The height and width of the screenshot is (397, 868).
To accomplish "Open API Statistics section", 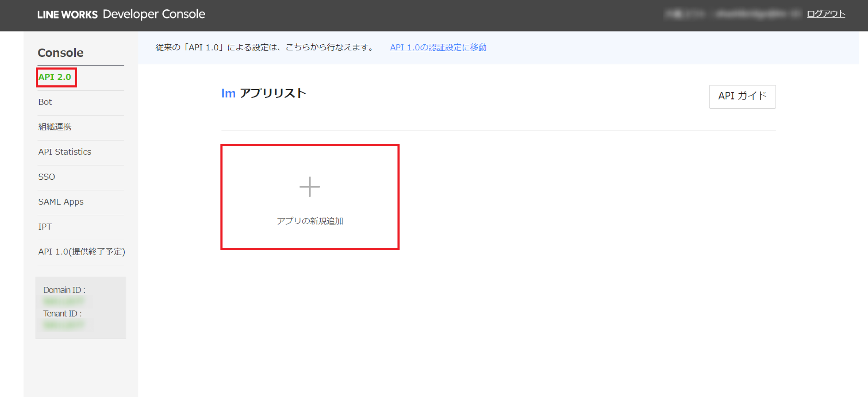I will coord(65,152).
